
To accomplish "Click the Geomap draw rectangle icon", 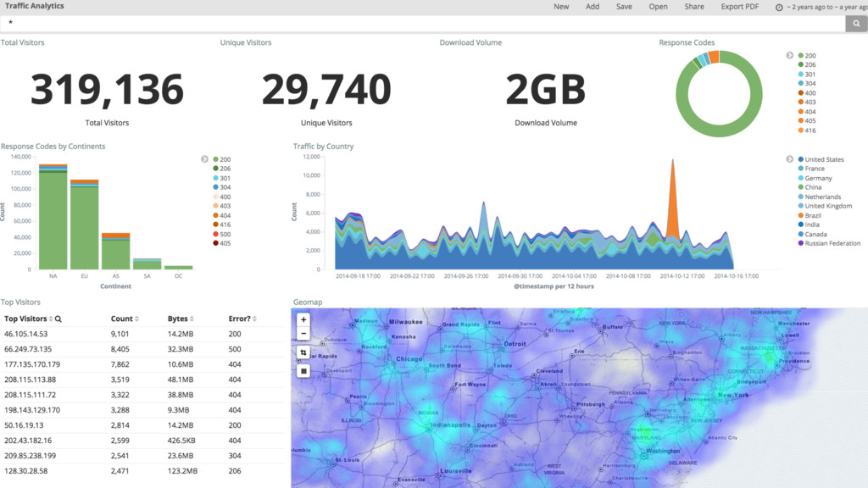I will [303, 371].
